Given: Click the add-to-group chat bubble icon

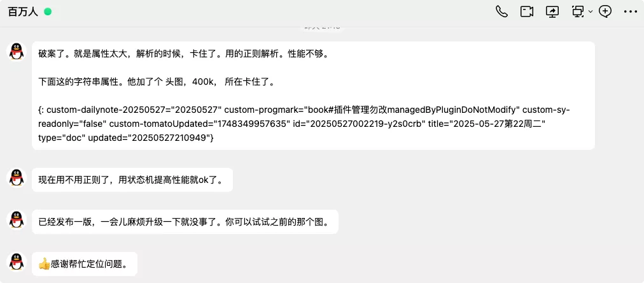Looking at the screenshot, I should (605, 11).
